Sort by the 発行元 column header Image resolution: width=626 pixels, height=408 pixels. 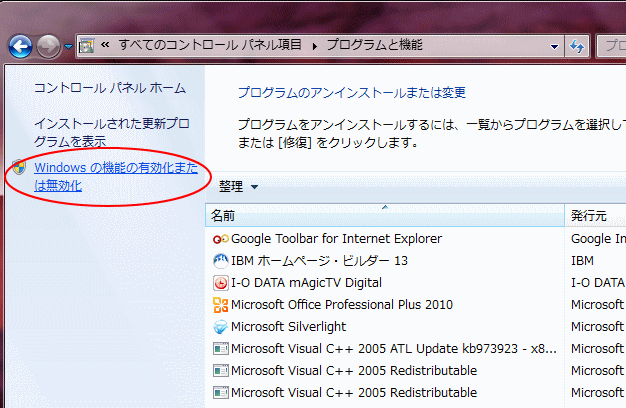[595, 216]
